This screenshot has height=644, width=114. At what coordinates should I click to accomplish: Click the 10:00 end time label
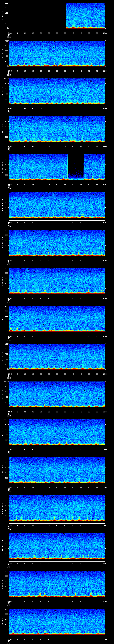tap(105, 33)
